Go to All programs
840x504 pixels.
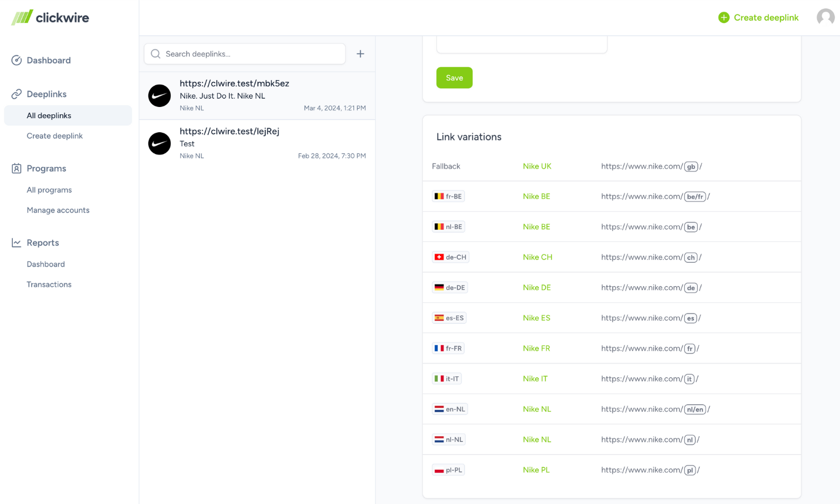(x=49, y=190)
